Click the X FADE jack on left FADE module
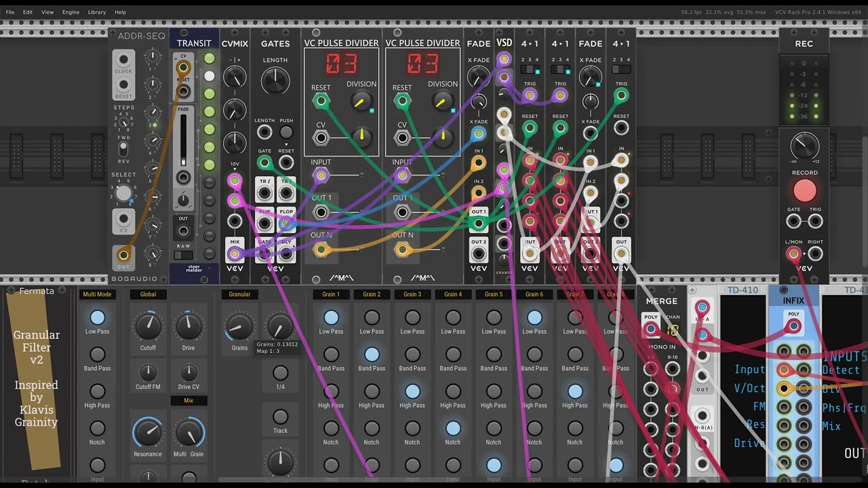Viewport: 868px width, 488px height. 479,134
